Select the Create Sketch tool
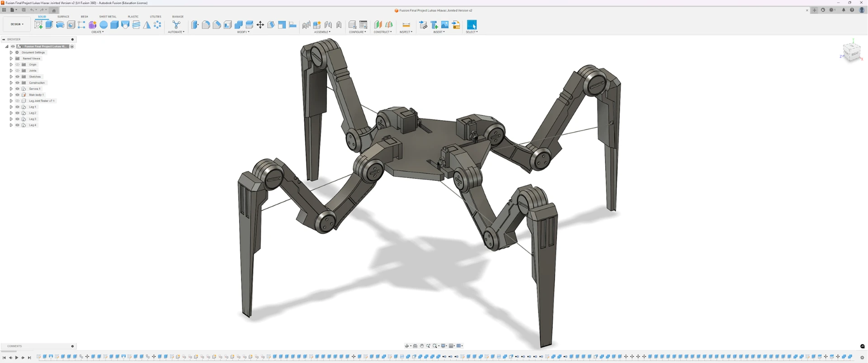 38,25
